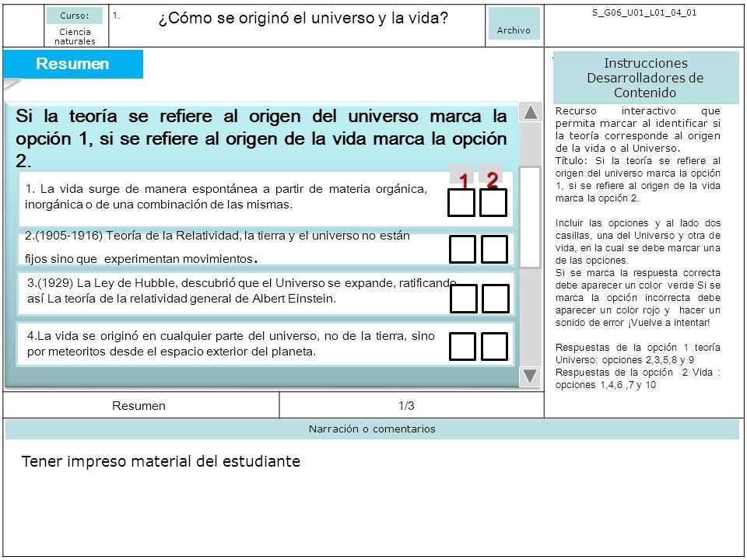This screenshot has width=747, height=560.
Task: Select the Resumen blue header tab
Action: (73, 64)
